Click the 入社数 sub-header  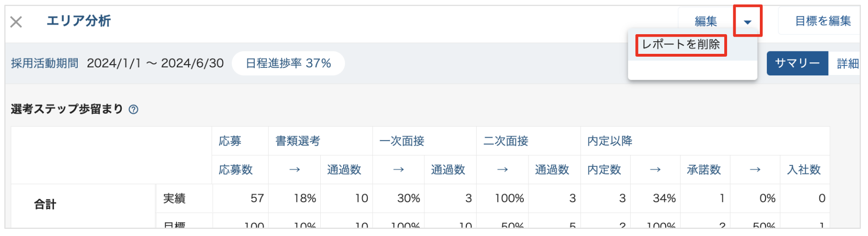pyautogui.click(x=804, y=170)
